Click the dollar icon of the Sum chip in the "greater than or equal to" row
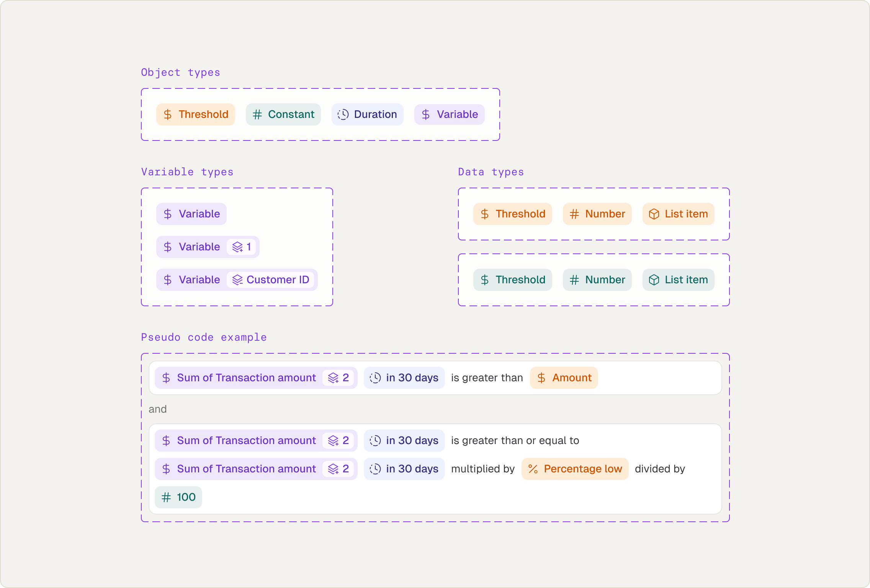 click(166, 441)
